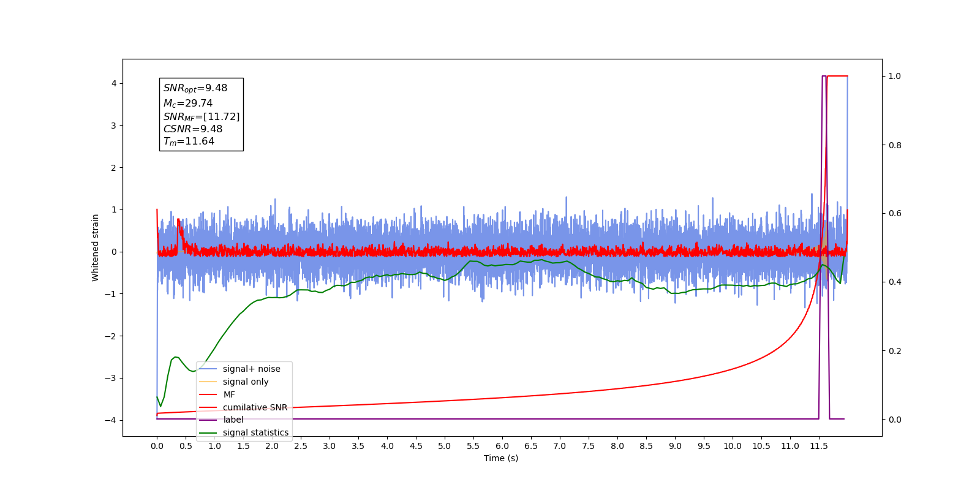The image size is (980, 490).
Task: Select the "Whitened strain" axis title
Action: point(96,247)
